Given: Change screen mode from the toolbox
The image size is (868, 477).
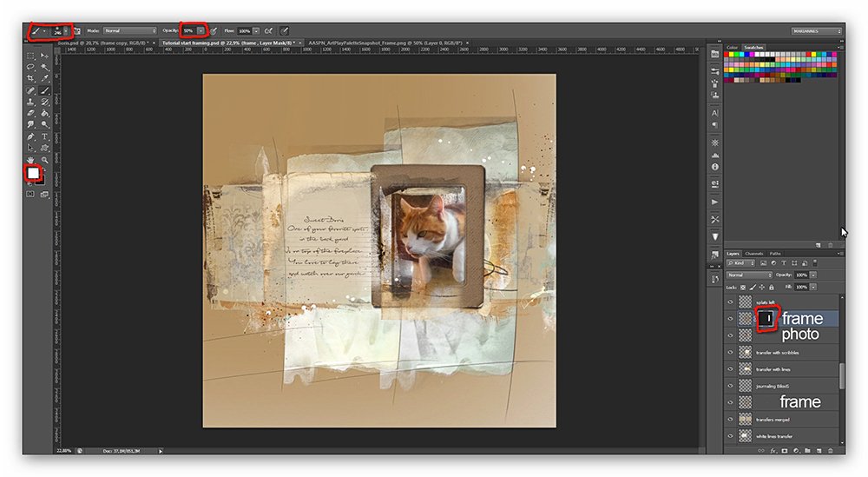Looking at the screenshot, I should tap(44, 194).
